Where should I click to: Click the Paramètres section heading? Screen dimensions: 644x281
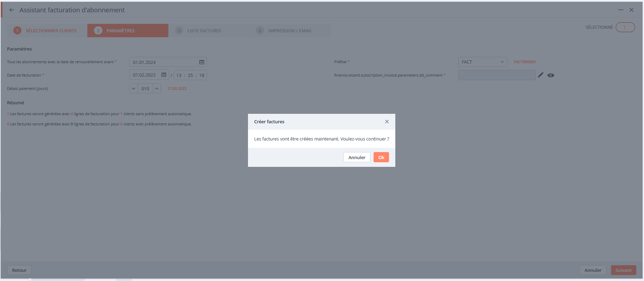(x=19, y=49)
